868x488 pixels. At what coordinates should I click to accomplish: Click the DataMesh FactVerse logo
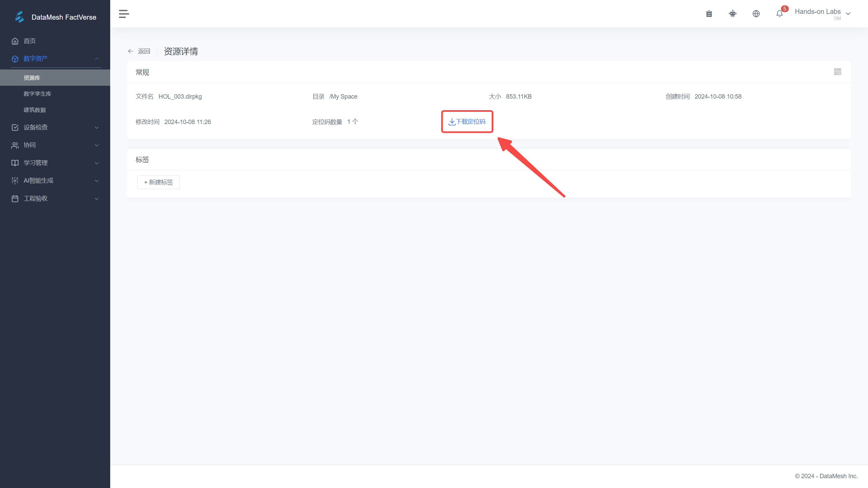[55, 17]
